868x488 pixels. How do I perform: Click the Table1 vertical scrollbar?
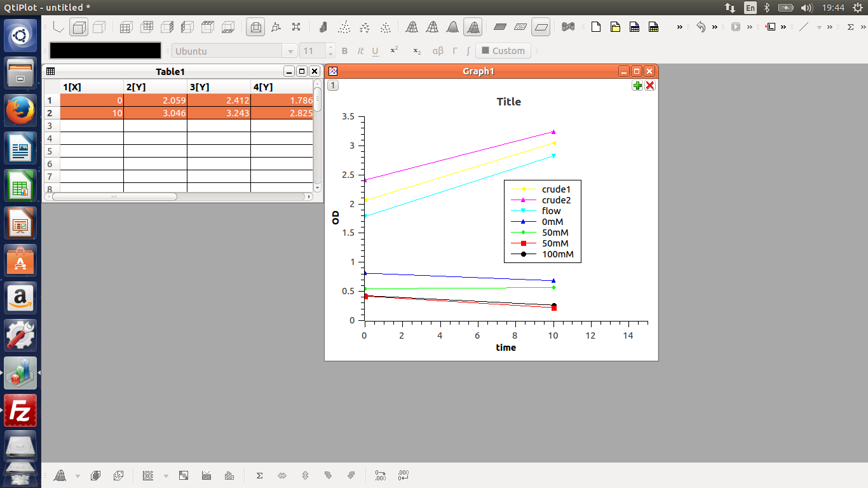(318, 136)
